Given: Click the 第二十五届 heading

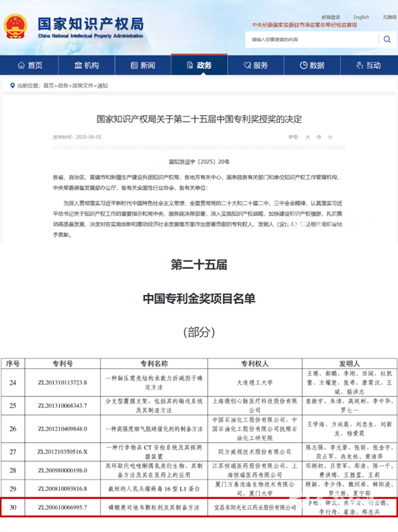Looking at the screenshot, I should coord(199,264).
